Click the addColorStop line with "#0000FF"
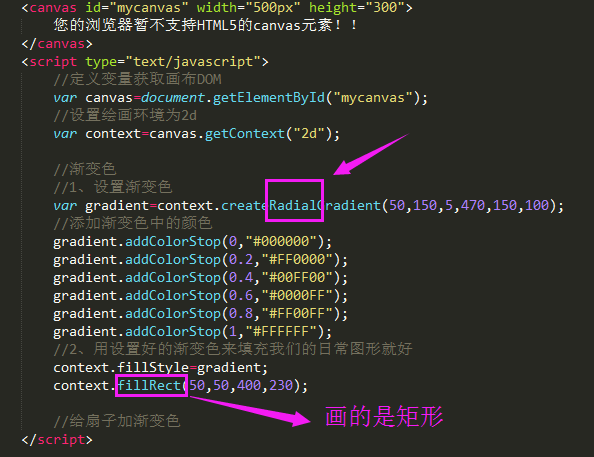Screen dimensions: 594x457 (200, 296)
